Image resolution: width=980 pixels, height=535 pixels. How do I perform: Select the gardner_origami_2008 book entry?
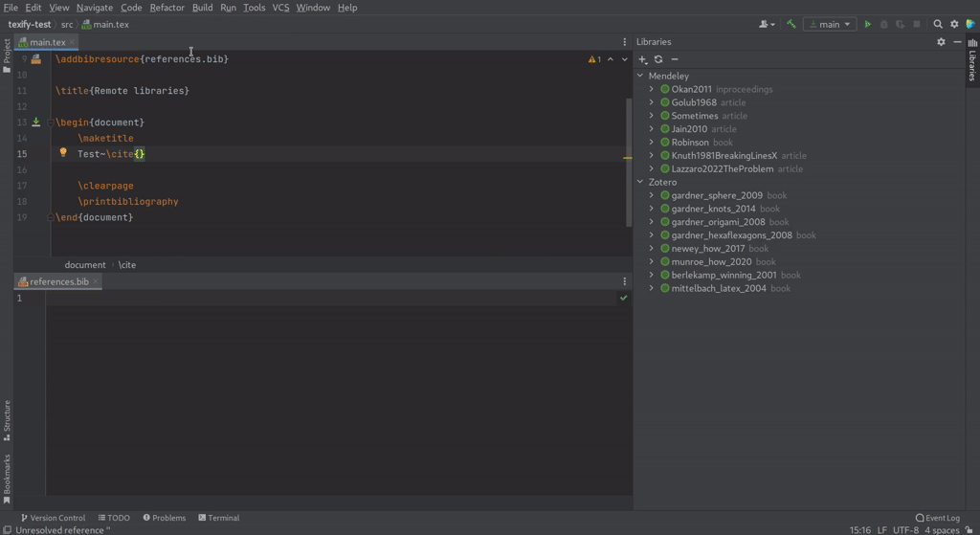click(x=718, y=222)
